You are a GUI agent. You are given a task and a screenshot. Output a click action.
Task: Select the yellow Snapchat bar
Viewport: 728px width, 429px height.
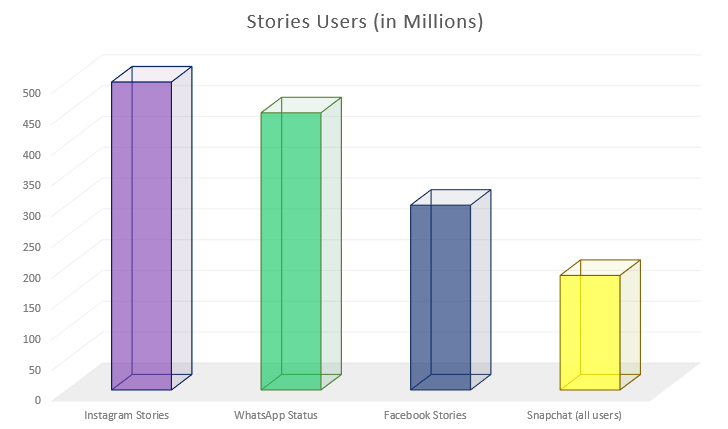click(x=590, y=332)
